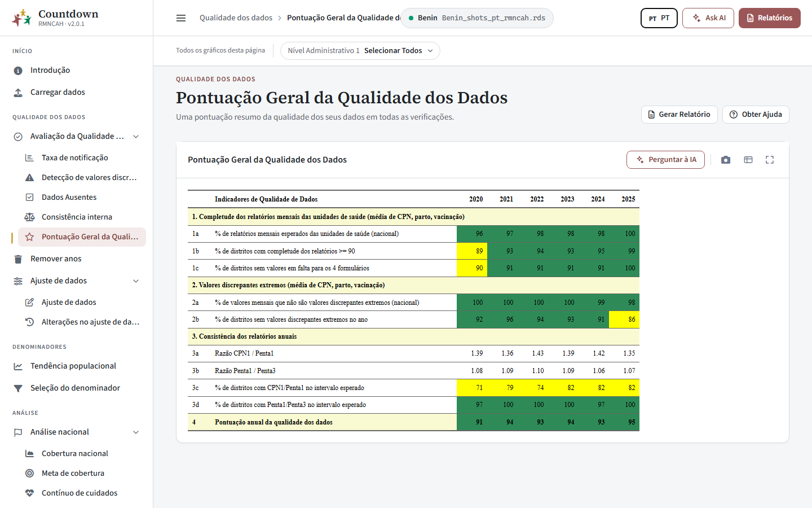Click yellow cell 86 in row 2b
This screenshot has height=508, width=812.
tap(624, 319)
